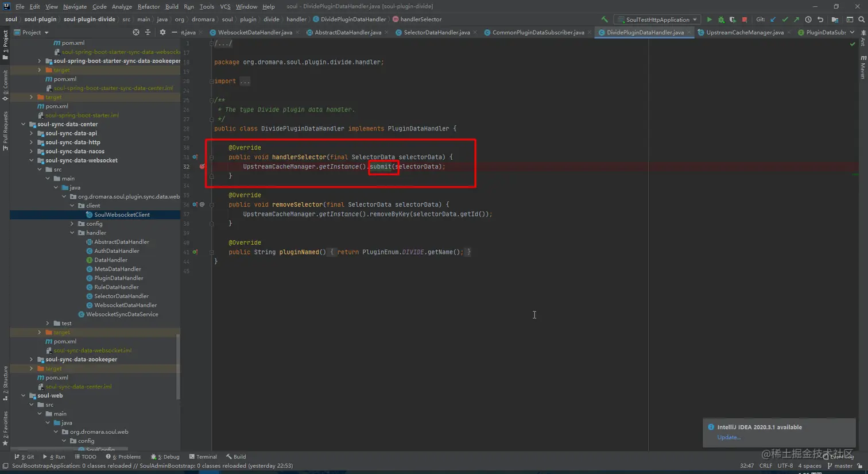Rollback changes with the undo arrow icon
868x474 pixels.
click(x=820, y=20)
